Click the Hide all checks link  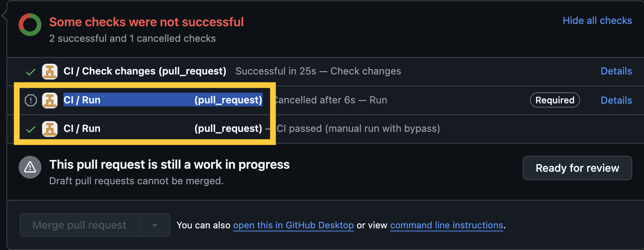[597, 21]
